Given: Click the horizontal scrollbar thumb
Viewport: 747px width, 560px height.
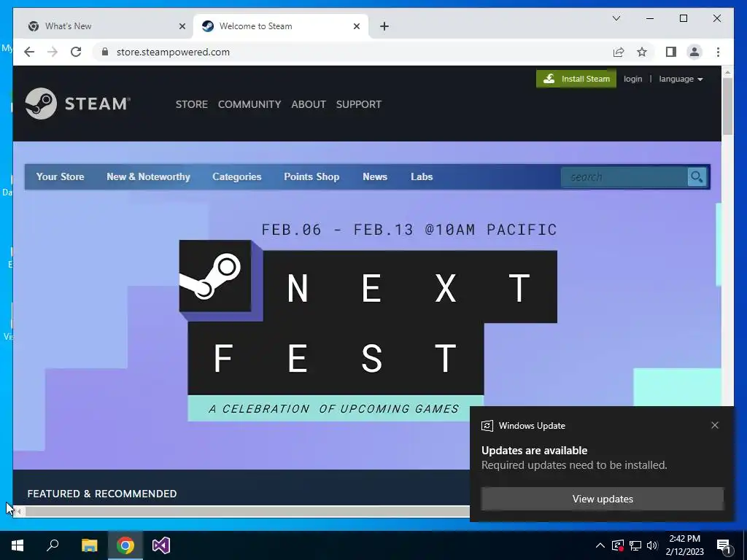Looking at the screenshot, I should tap(248, 512).
